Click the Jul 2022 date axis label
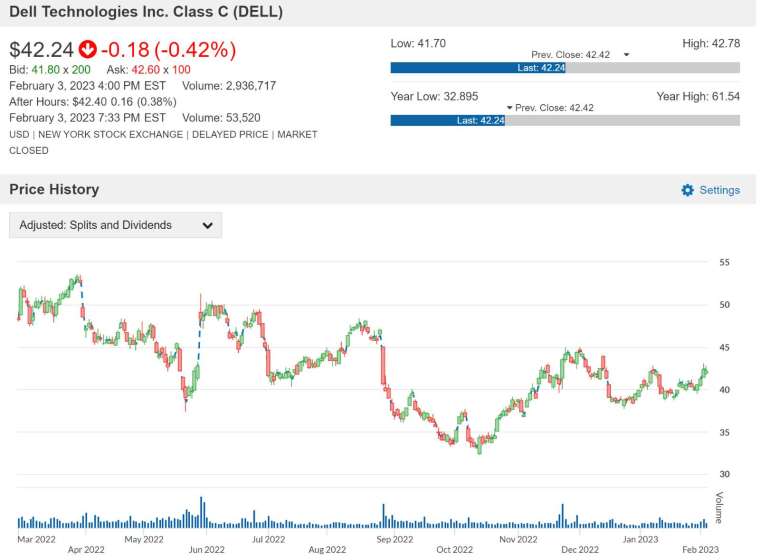This screenshot has height=560, width=760. pyautogui.click(x=269, y=539)
